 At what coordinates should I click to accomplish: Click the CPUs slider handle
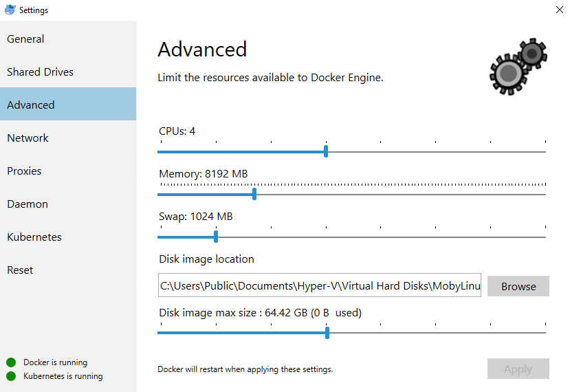pyautogui.click(x=326, y=151)
